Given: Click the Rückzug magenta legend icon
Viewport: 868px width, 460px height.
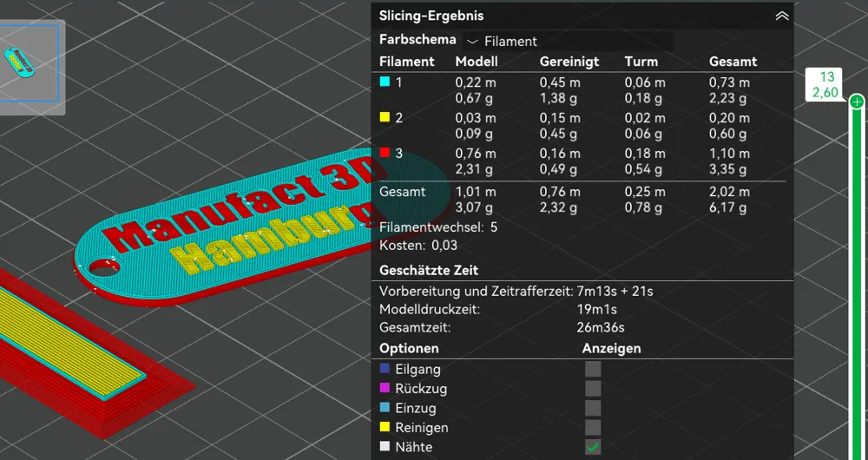Looking at the screenshot, I should 385,387.
